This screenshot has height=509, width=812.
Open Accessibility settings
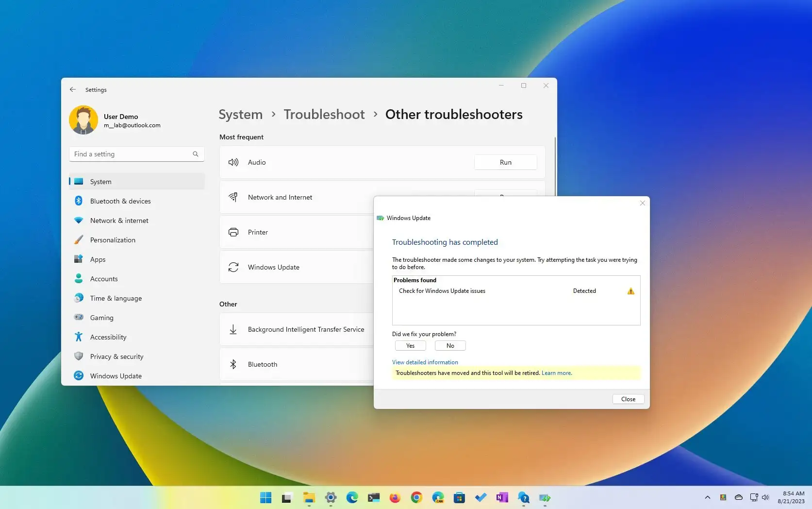click(x=108, y=337)
